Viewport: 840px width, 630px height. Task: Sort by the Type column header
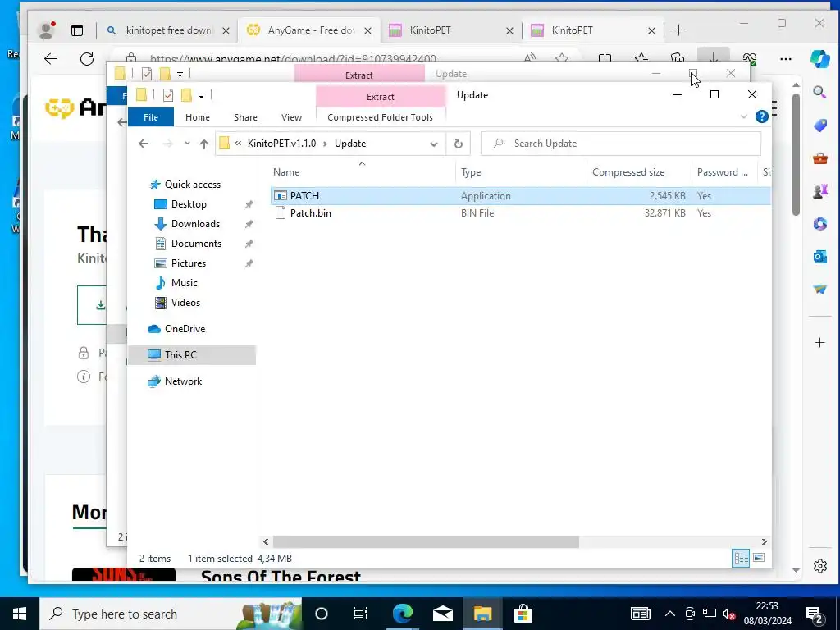click(x=521, y=172)
